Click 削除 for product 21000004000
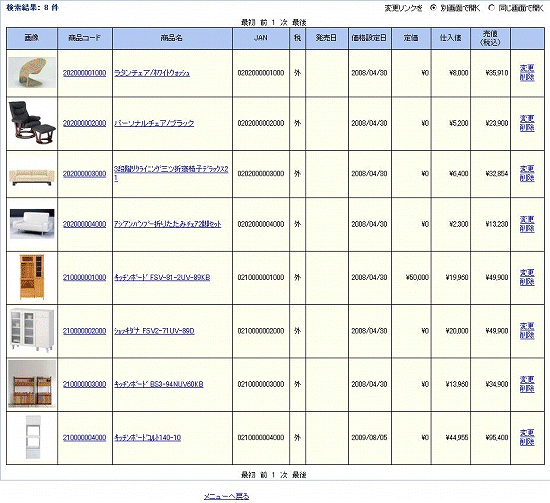550x503 pixels. [527, 442]
